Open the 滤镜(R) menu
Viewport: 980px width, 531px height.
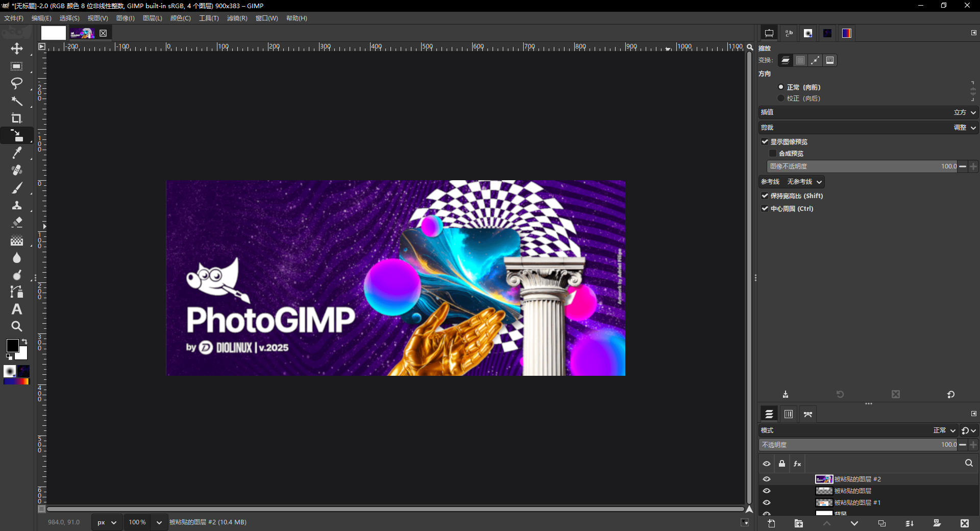point(237,18)
